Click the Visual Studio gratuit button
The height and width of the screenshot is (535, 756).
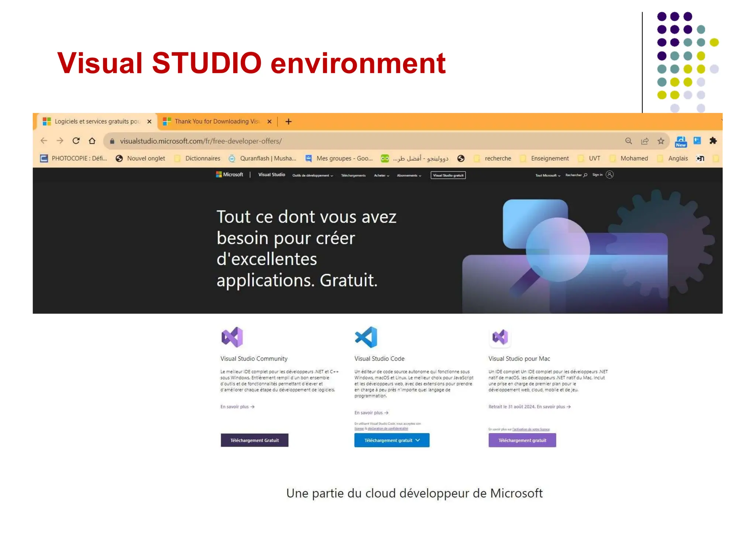pos(448,175)
